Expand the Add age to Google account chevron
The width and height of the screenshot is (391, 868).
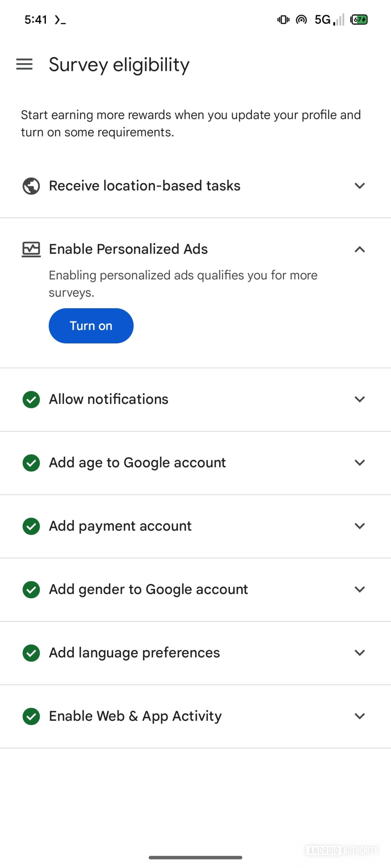pos(359,462)
